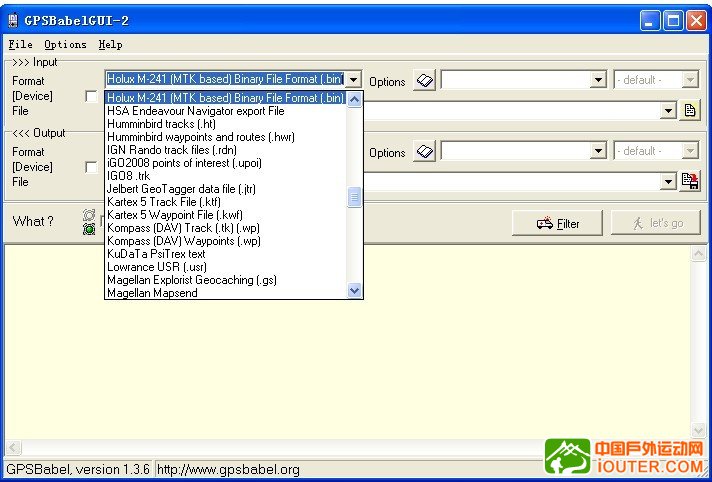Select Hummingbird tracks (.ht) format
The height and width of the screenshot is (482, 712).
click(161, 124)
